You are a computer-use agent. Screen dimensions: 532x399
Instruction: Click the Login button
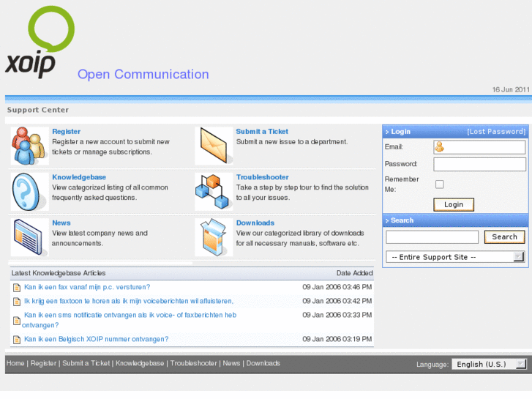pyautogui.click(x=454, y=205)
